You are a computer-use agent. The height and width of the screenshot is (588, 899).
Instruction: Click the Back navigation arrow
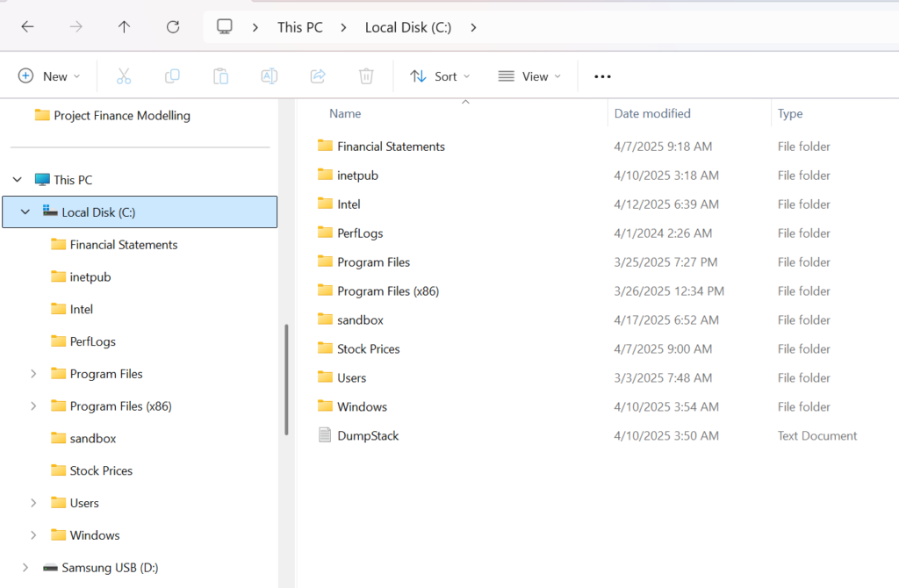pyautogui.click(x=27, y=27)
